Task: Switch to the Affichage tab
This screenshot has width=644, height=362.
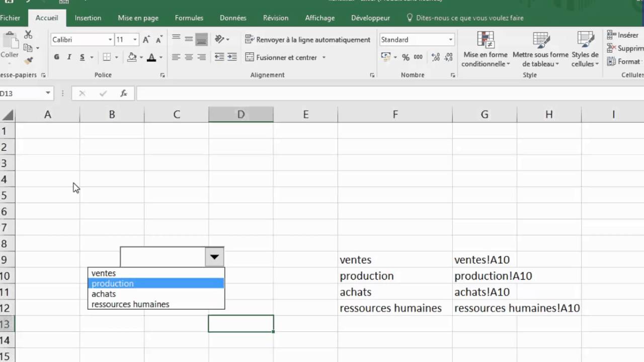Action: 320,18
